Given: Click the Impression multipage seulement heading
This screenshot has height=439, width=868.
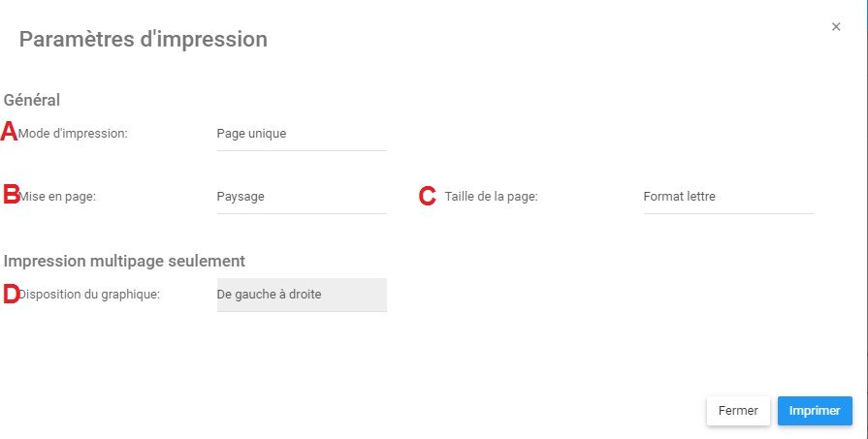Looking at the screenshot, I should (124, 261).
